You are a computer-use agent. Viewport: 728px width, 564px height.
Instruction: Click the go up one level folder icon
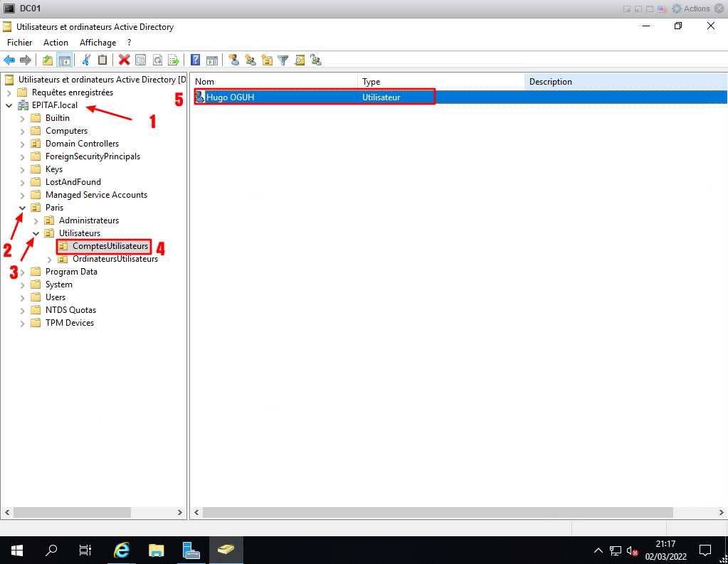[x=48, y=60]
